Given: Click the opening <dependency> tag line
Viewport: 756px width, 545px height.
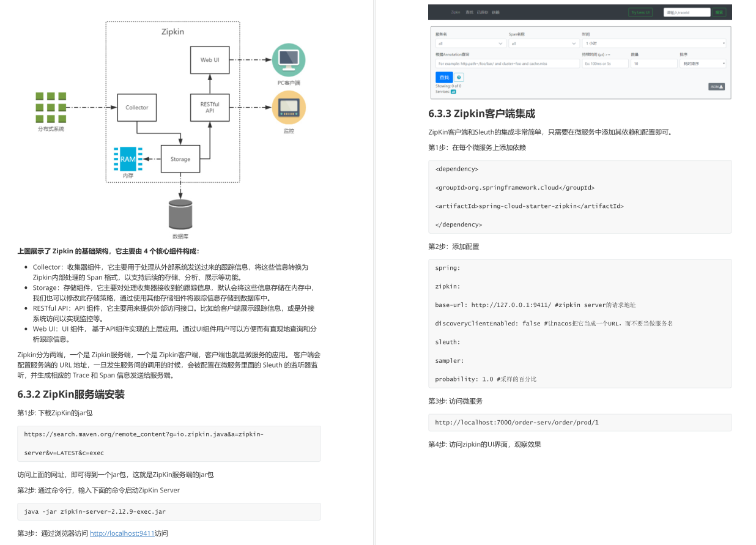Looking at the screenshot, I should coord(457,169).
